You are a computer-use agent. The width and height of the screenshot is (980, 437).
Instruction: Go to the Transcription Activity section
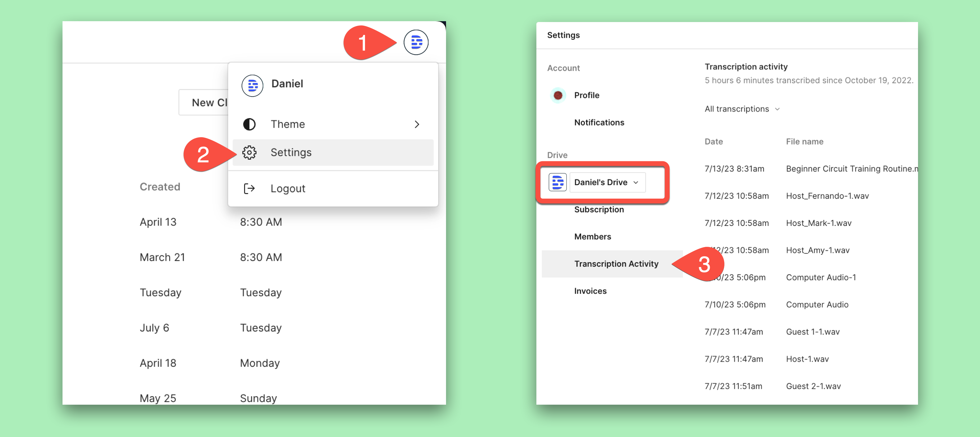612,264
